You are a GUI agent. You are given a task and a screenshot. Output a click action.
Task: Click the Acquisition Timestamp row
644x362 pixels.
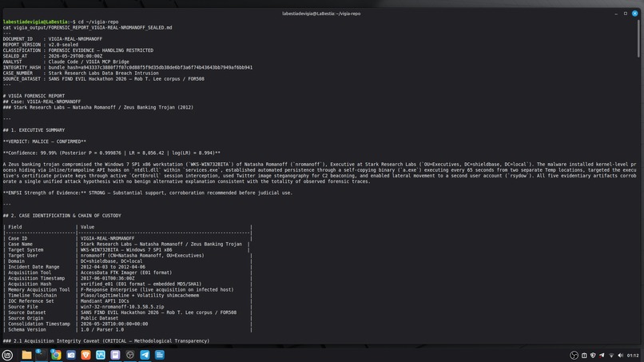pyautogui.click(x=127, y=279)
